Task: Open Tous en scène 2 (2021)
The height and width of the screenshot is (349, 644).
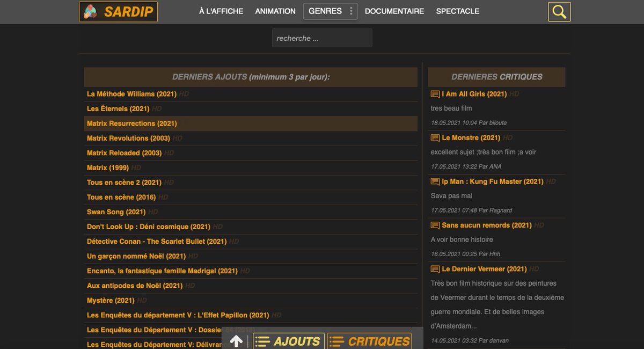Action: click(x=124, y=183)
